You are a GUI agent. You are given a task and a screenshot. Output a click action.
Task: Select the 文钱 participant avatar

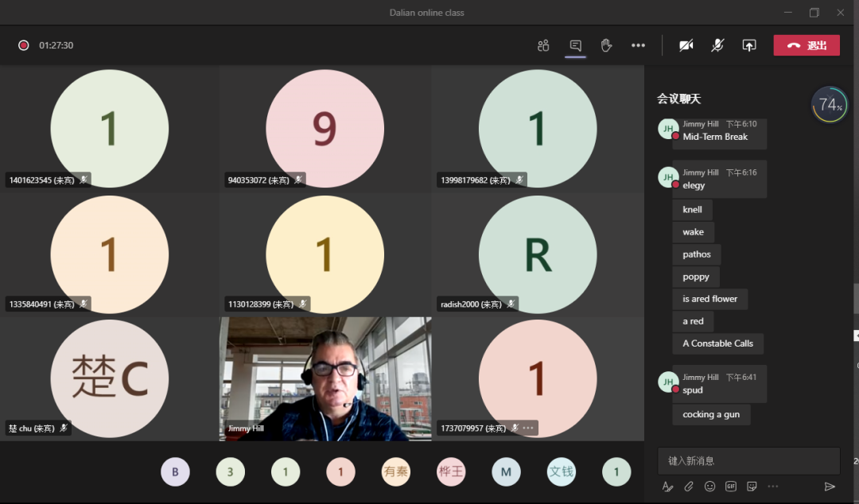[x=562, y=471]
